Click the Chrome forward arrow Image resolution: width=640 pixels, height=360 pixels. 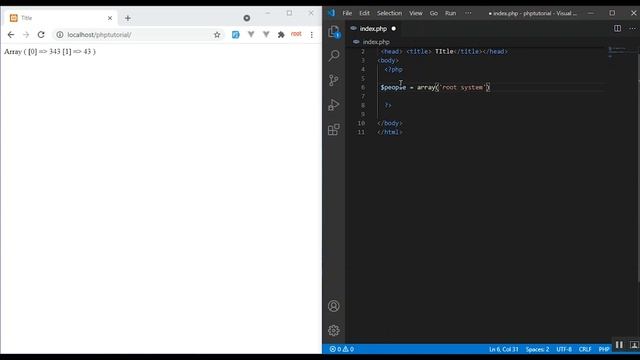(x=26, y=35)
